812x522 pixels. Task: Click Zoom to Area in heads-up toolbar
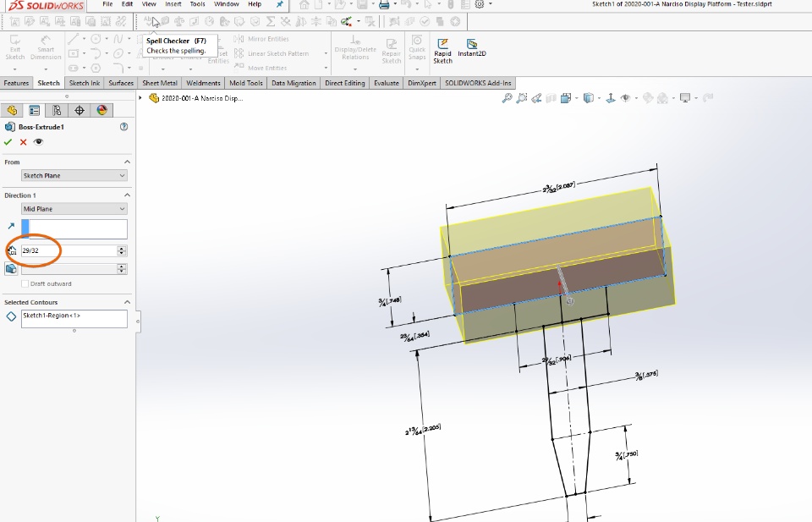tap(522, 98)
